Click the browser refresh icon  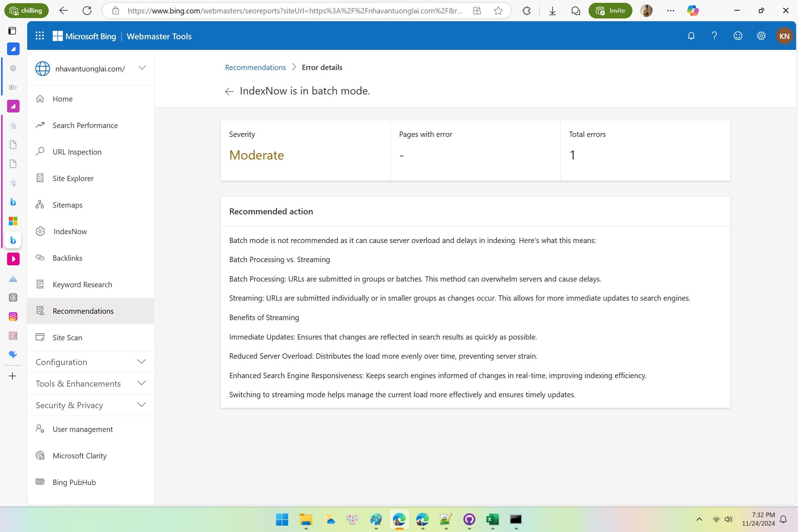87,11
